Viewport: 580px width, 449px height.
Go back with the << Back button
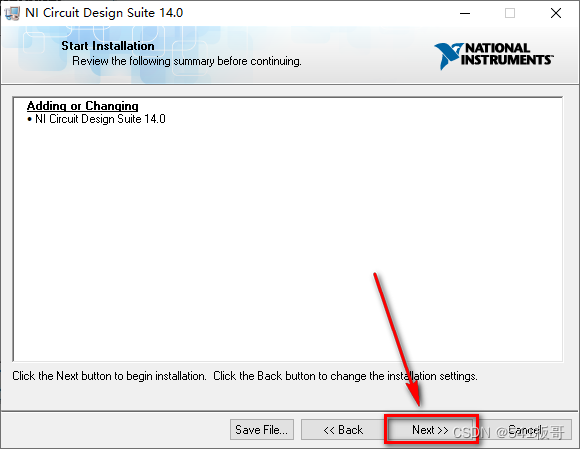[x=343, y=430]
